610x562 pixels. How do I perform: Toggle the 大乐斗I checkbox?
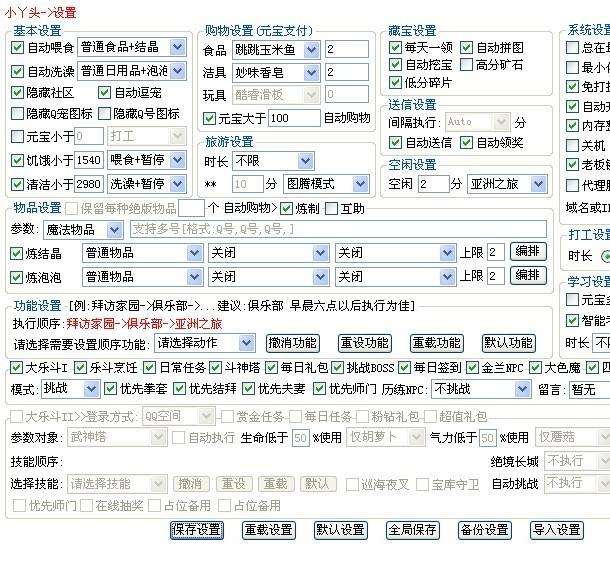pyautogui.click(x=16, y=367)
